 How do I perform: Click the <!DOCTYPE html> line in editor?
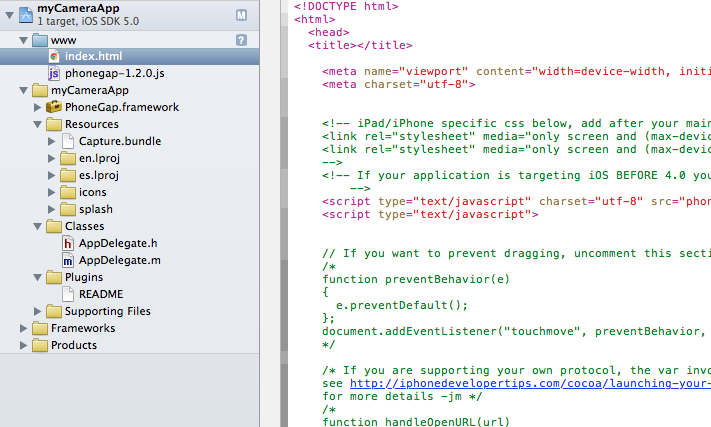pyautogui.click(x=346, y=6)
